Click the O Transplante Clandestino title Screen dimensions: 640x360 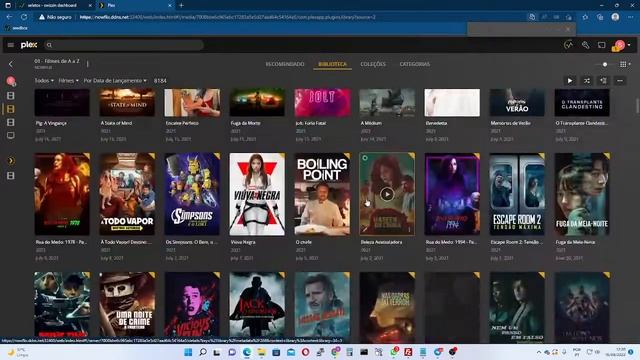[582, 123]
